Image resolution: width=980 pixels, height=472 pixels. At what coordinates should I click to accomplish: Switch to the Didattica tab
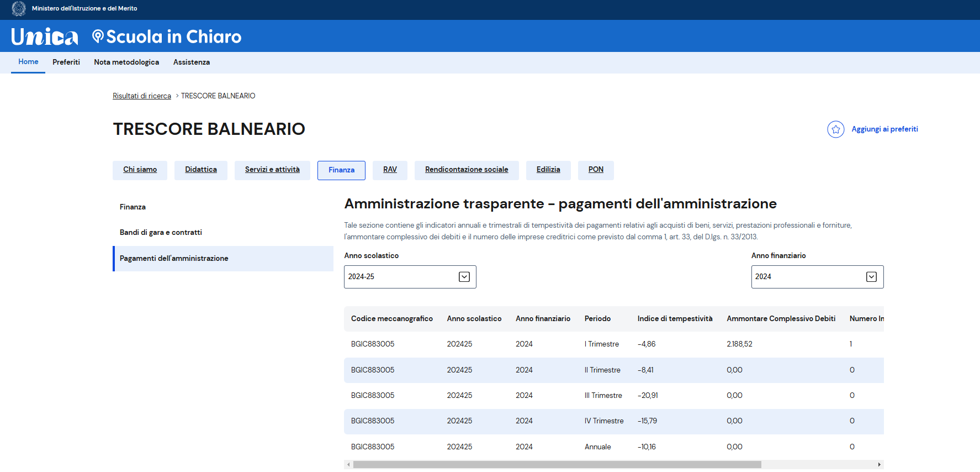pos(201,170)
